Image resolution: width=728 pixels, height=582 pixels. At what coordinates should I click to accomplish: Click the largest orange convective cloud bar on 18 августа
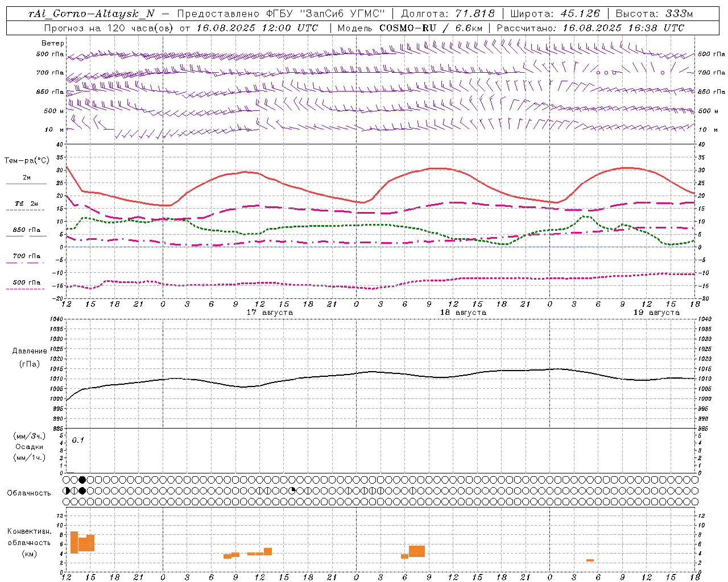click(417, 551)
